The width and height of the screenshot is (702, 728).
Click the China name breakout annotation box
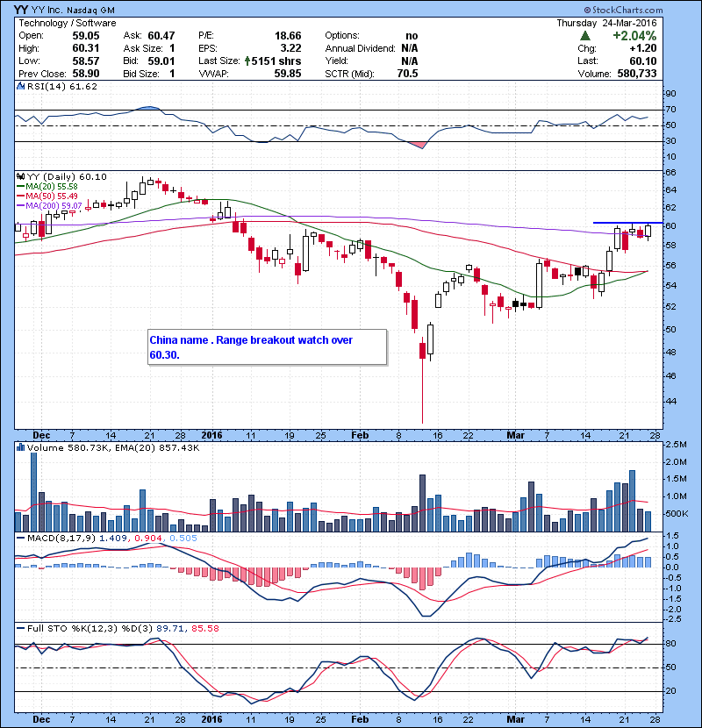pyautogui.click(x=267, y=347)
